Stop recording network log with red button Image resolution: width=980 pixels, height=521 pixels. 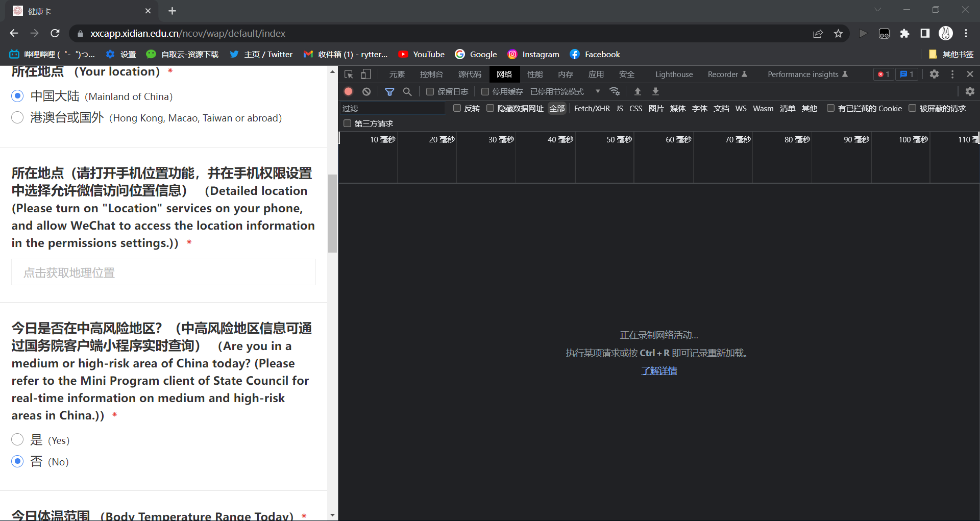(349, 91)
